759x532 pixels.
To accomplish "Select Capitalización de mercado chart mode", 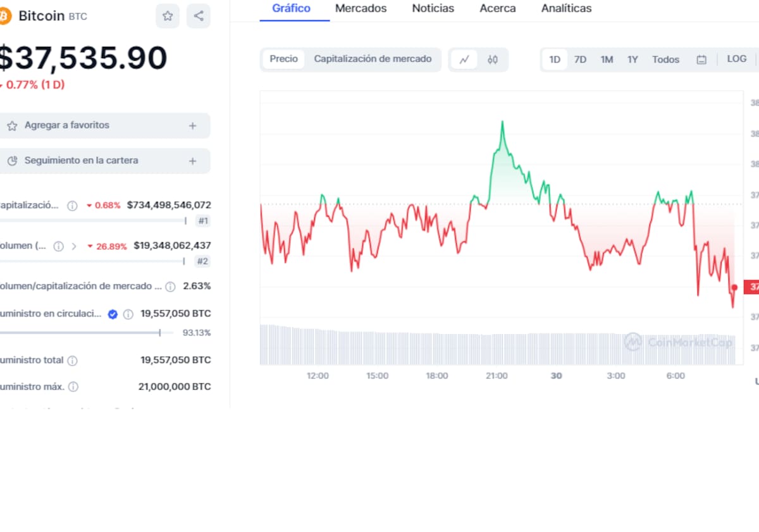I will 373,59.
